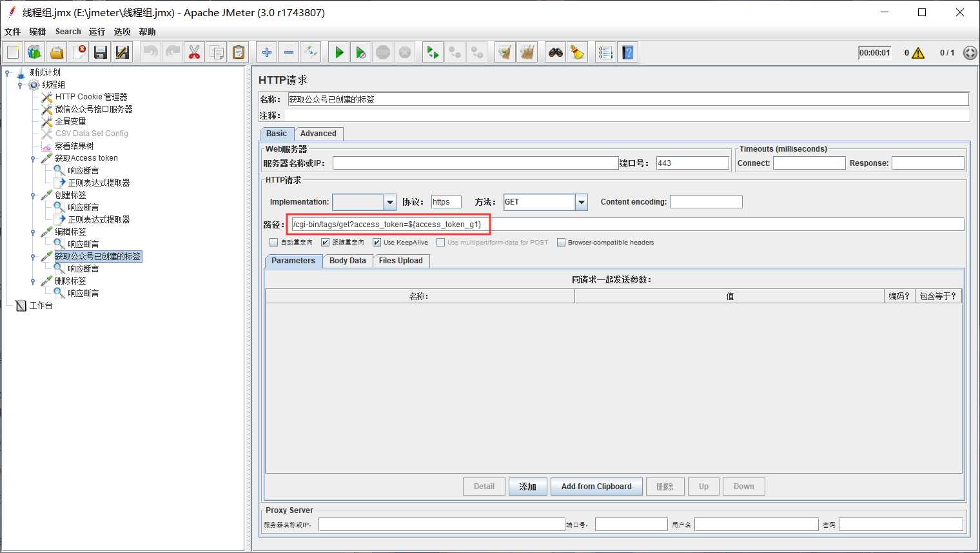The width and height of the screenshot is (980, 553).
Task: Toggle Browser-compatible headers checkbox
Action: click(561, 243)
